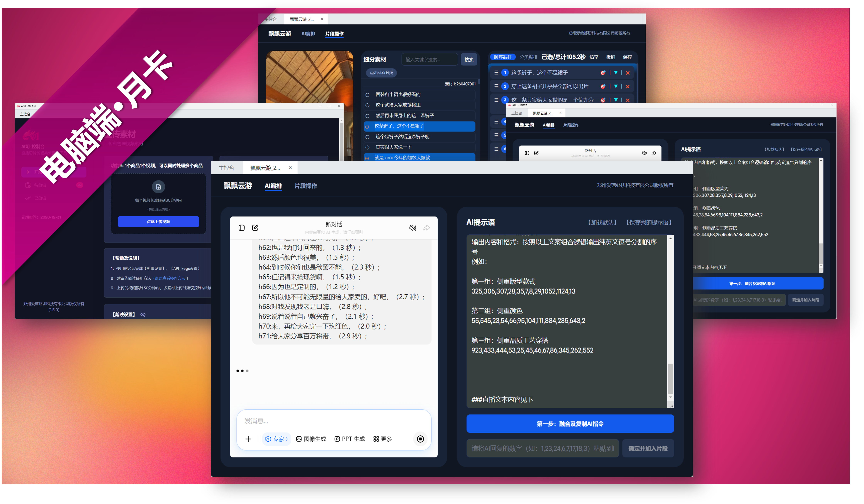This screenshot has height=504, width=864.
Task: Click the 输入关键字搜索 field
Action: (x=430, y=60)
